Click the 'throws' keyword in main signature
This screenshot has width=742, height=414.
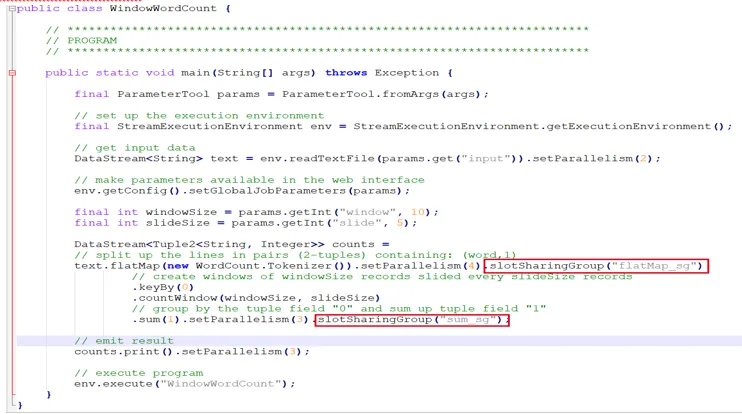[x=346, y=73]
